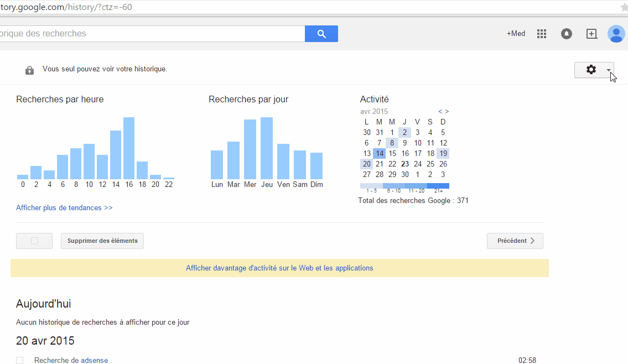Select April 14 in the Activité calendar
The height and width of the screenshot is (364, 628).
pyautogui.click(x=379, y=153)
